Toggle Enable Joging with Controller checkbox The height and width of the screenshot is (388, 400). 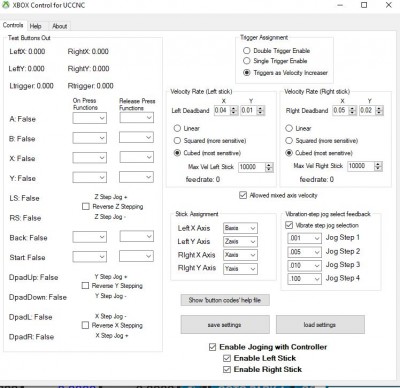coord(212,347)
